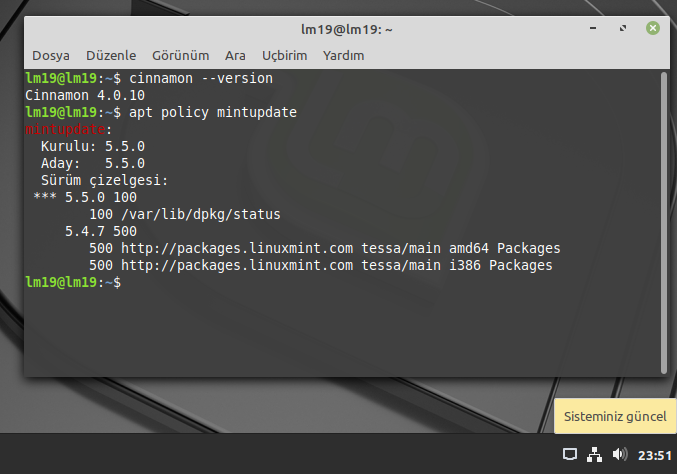Close the terminal window
Screen dimensions: 677x474
tap(652, 28)
